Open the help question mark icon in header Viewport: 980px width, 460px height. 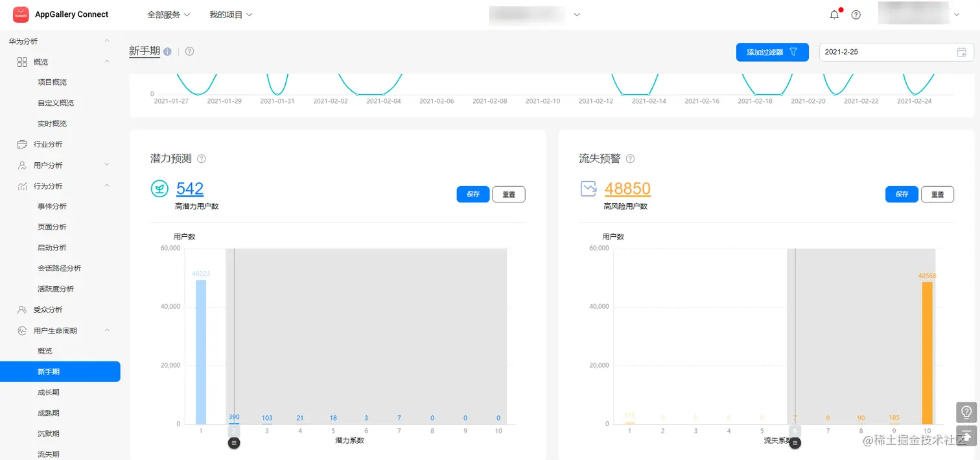click(856, 14)
